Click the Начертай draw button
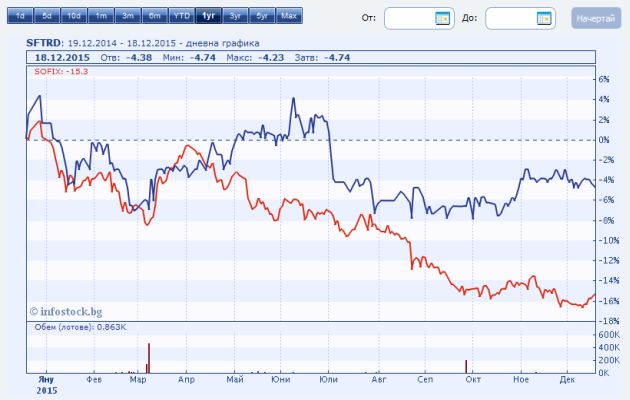 (x=596, y=18)
